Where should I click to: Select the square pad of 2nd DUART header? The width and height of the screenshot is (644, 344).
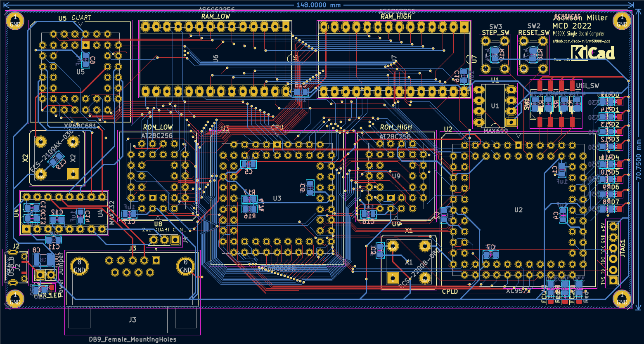175,239
